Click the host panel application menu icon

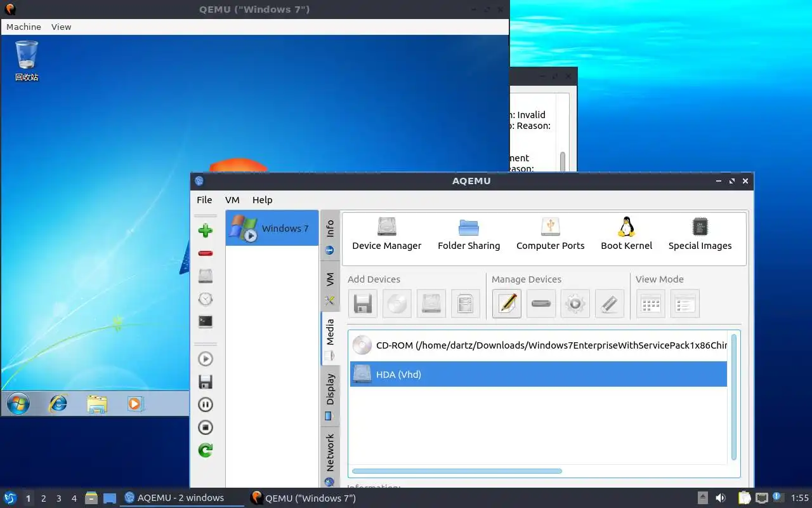10,498
